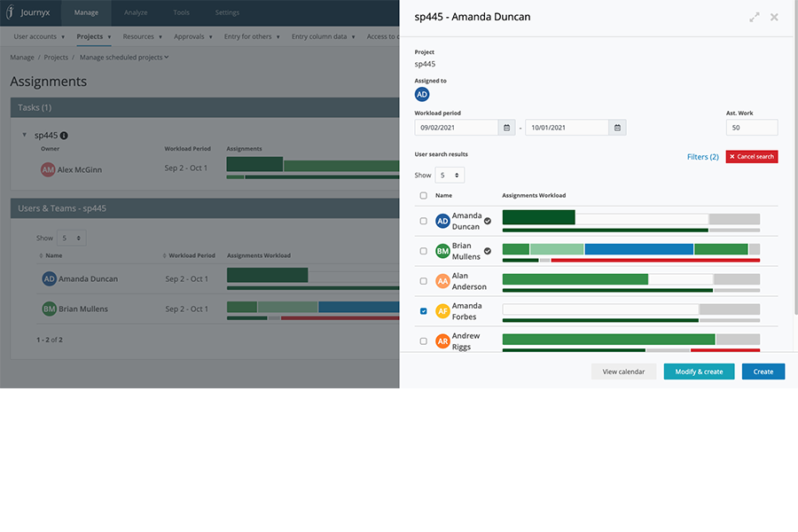Collapse the sp445 task tree row
The height and width of the screenshot is (532, 798).
25,136
